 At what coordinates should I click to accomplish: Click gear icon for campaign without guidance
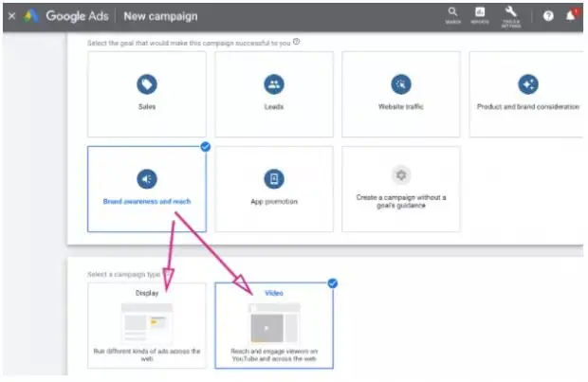(x=401, y=174)
